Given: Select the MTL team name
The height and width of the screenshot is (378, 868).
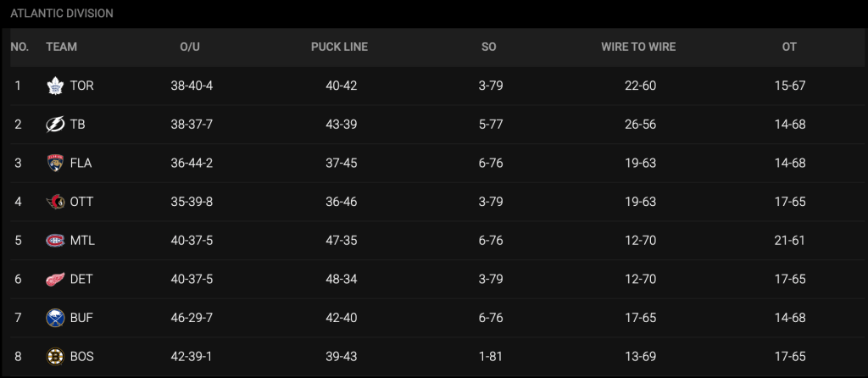Looking at the screenshot, I should pyautogui.click(x=82, y=241).
